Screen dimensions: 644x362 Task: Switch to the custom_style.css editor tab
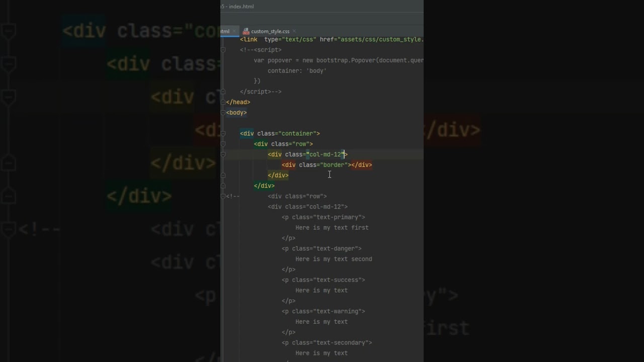(x=270, y=31)
